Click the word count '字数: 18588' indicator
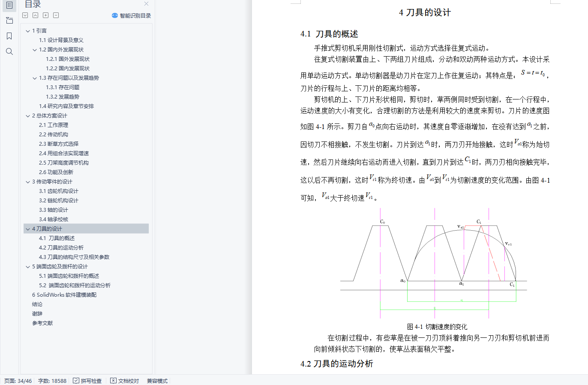The width and height of the screenshot is (588, 385). coord(52,381)
